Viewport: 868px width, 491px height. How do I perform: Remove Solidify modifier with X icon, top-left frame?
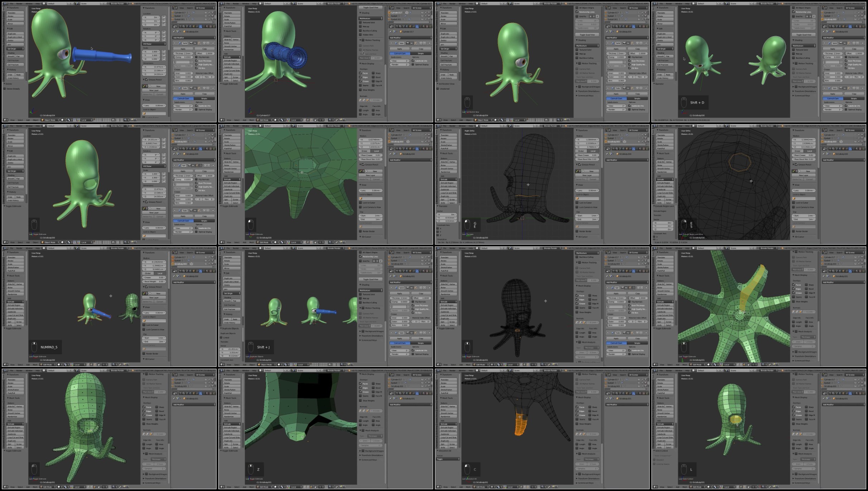(213, 43)
